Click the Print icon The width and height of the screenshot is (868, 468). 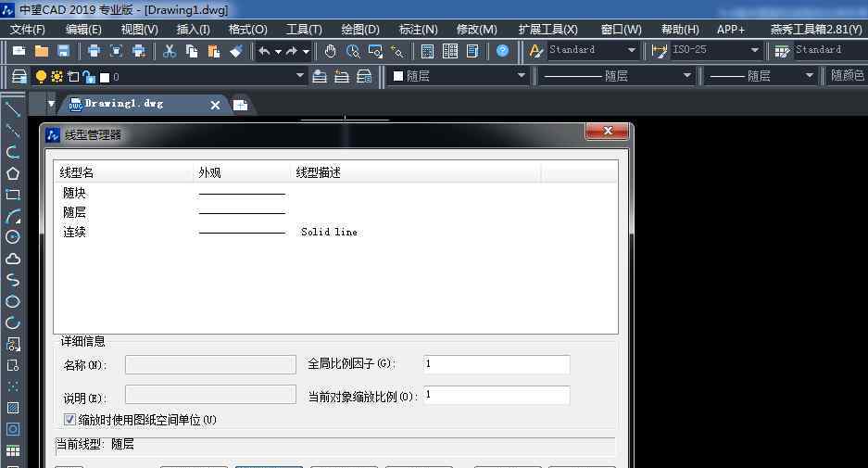coord(94,51)
